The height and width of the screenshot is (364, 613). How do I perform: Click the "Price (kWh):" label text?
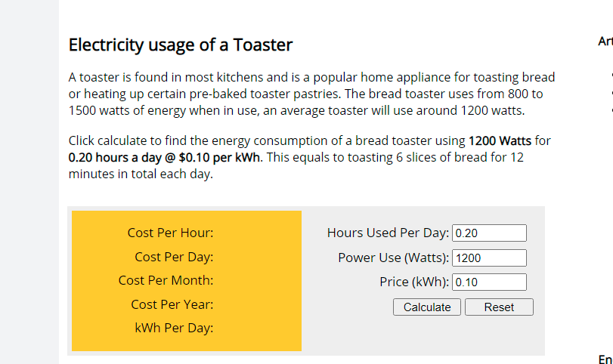[x=414, y=282]
